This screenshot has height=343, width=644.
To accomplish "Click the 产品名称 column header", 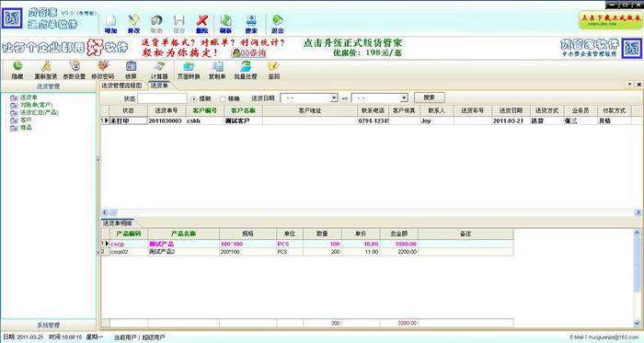I will pos(184,234).
